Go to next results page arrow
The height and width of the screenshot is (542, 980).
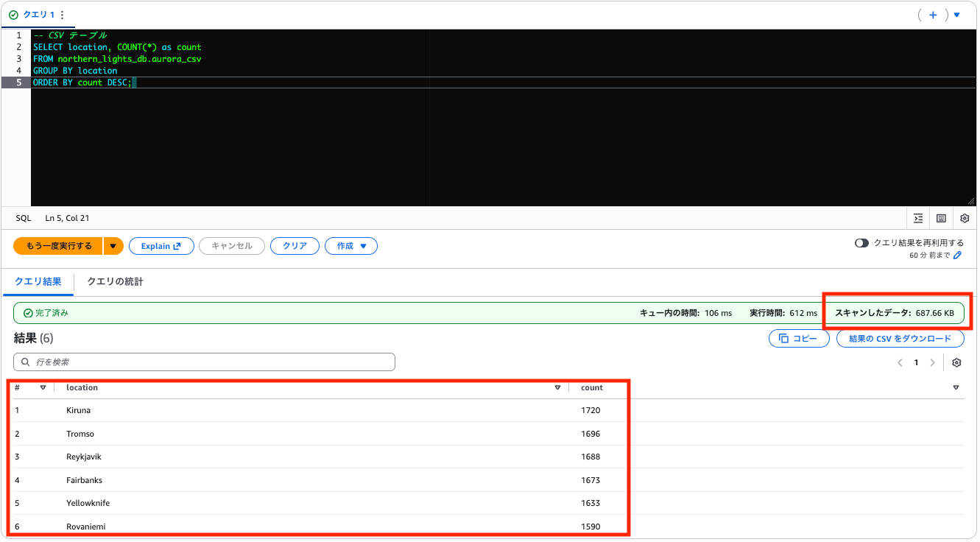[933, 362]
